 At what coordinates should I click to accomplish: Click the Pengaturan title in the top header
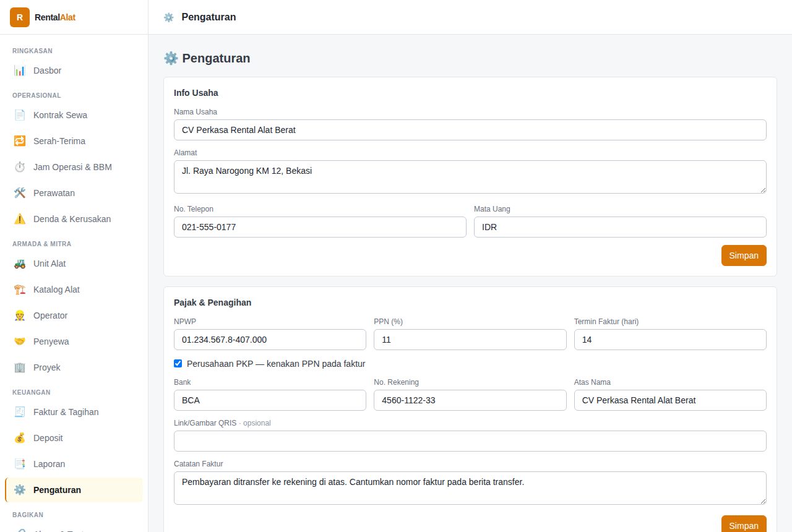(x=209, y=17)
